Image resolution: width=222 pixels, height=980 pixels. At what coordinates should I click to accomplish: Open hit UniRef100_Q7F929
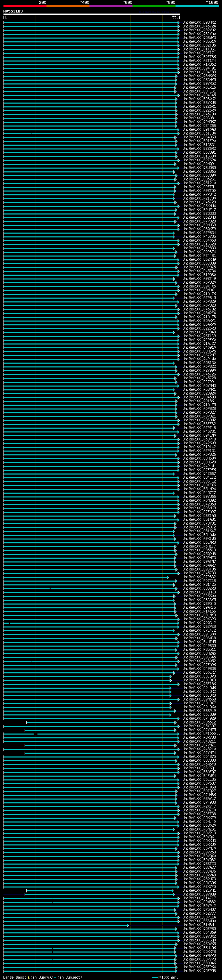pos(199,719)
